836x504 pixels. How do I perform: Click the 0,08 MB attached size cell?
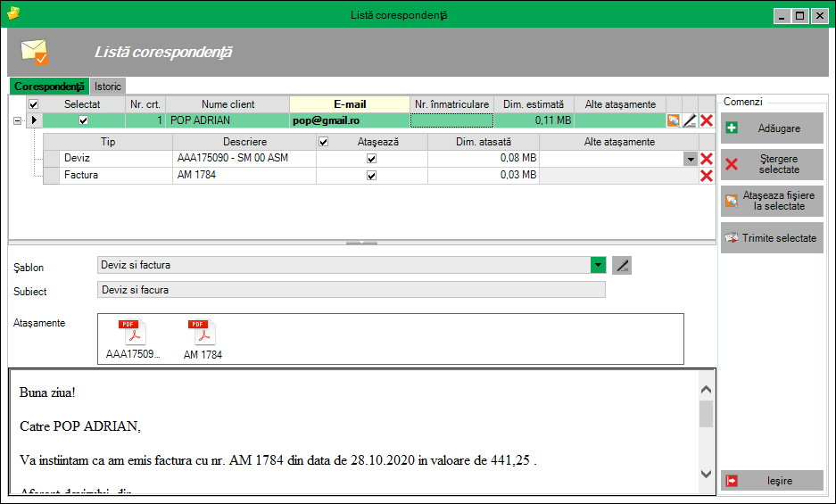(x=484, y=159)
